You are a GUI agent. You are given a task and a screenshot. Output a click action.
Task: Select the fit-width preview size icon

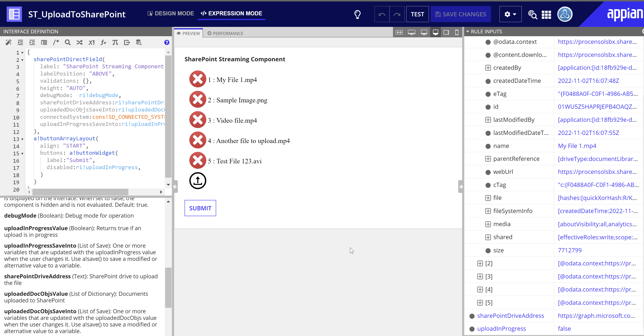399,33
